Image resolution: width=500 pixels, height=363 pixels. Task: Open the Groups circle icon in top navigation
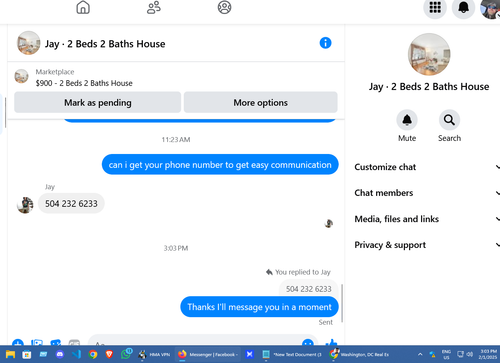point(224,7)
